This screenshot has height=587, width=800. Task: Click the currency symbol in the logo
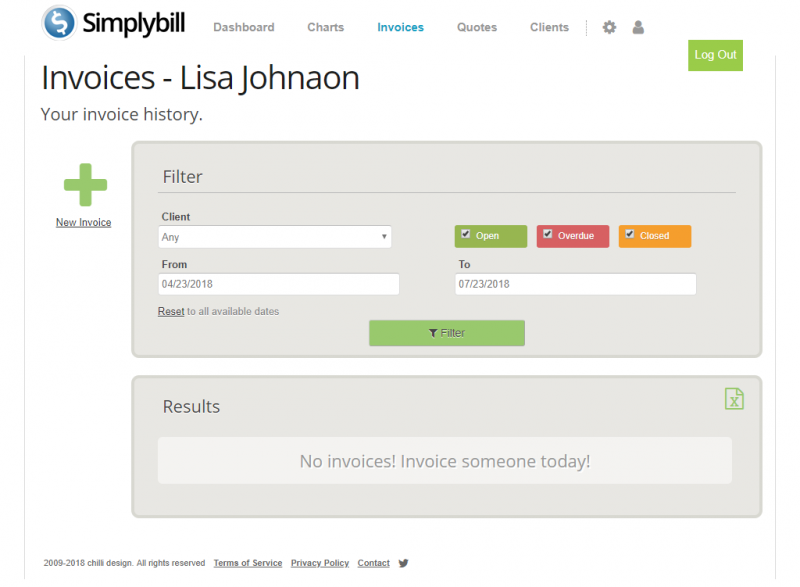click(x=59, y=23)
